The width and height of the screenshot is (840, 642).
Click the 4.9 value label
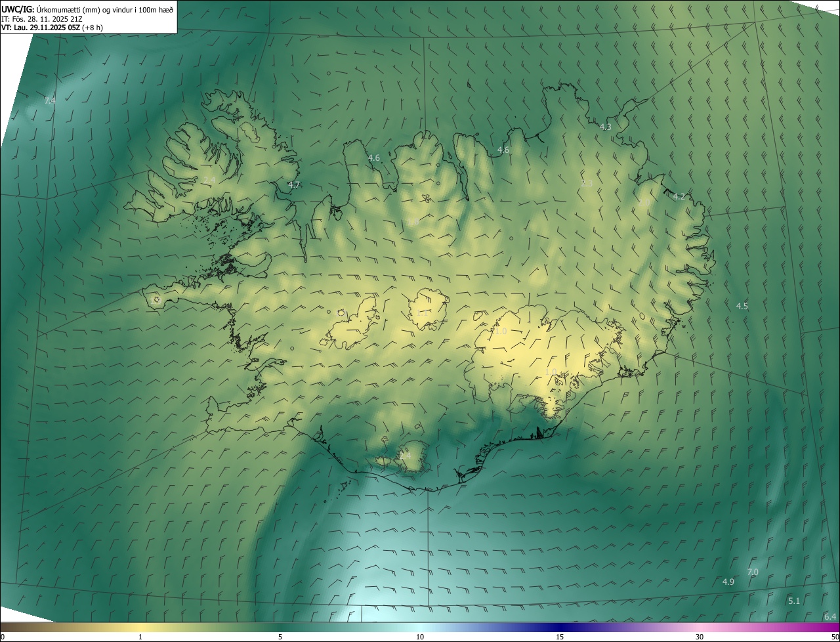[x=728, y=582]
